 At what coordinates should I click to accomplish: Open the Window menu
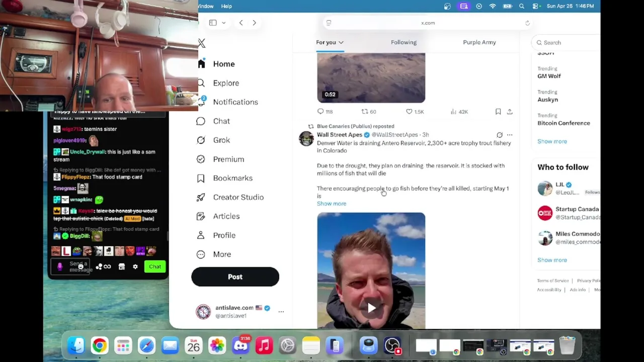(205, 6)
